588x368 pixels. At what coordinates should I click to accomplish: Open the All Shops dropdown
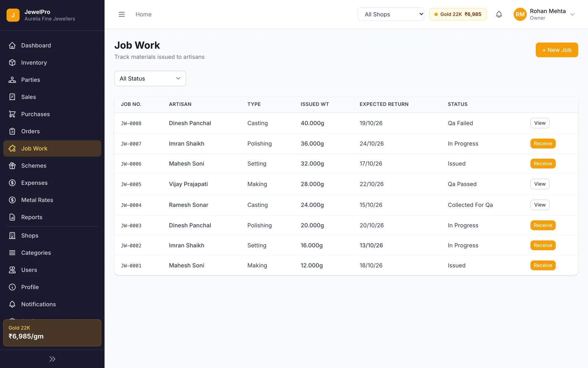tap(391, 14)
